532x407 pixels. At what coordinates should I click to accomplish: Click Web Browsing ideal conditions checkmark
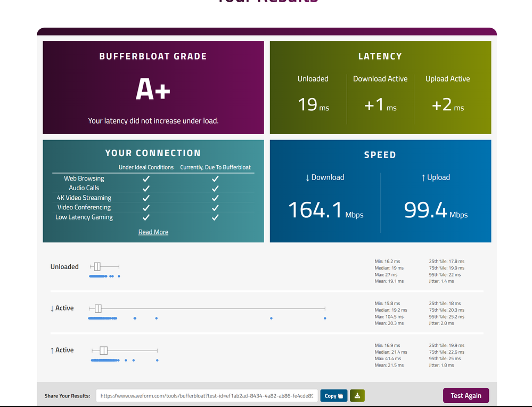[146, 178]
